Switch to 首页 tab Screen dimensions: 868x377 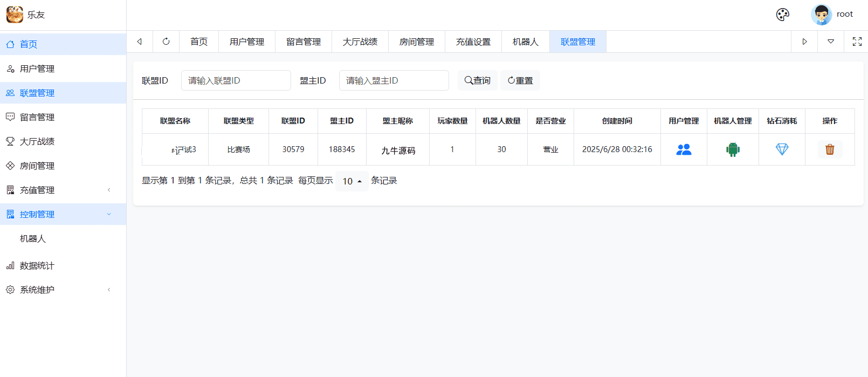(199, 42)
